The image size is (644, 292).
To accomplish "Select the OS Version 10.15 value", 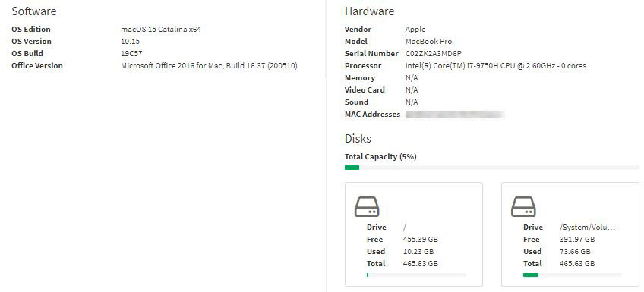I will click(x=131, y=42).
